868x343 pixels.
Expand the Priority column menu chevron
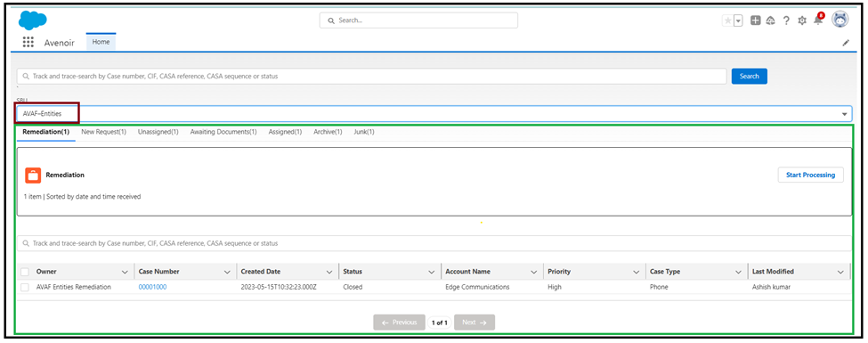[x=636, y=272]
